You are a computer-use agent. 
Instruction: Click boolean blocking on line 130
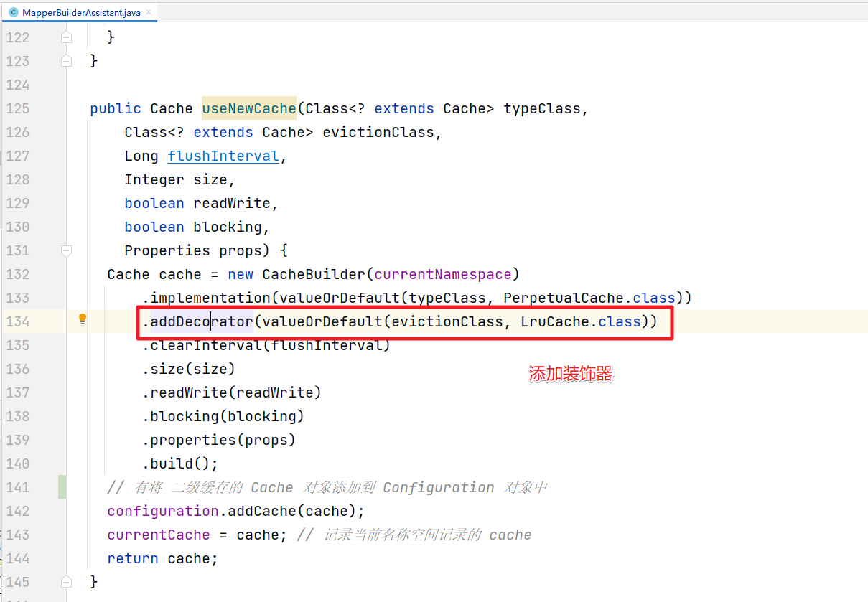[x=193, y=227]
